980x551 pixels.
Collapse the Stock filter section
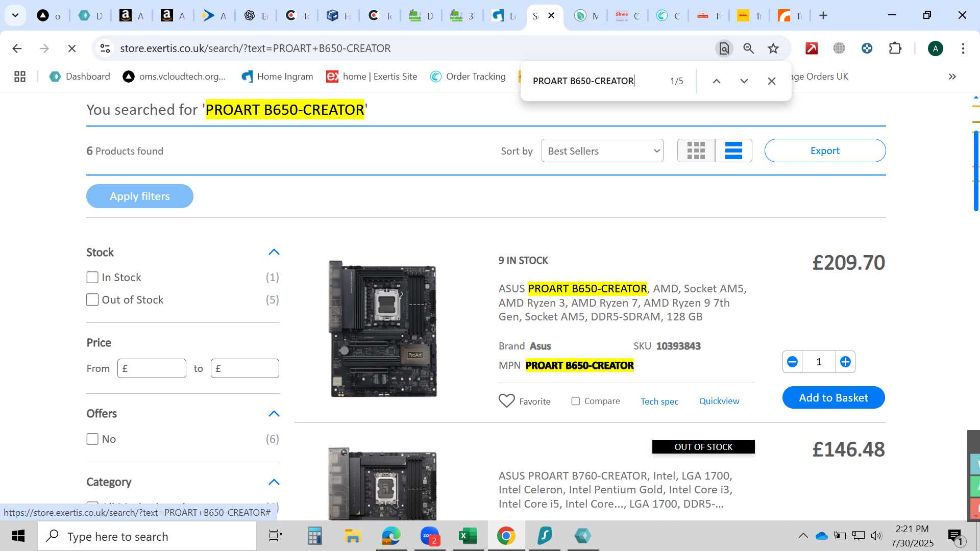point(274,252)
